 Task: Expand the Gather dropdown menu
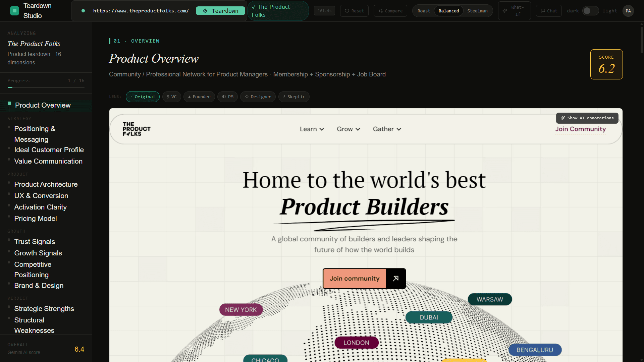(387, 129)
